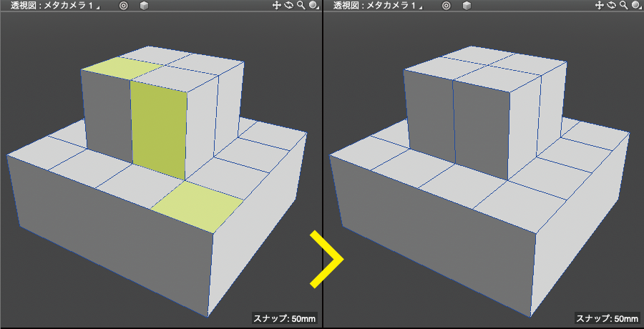The image size is (644, 329).
Task: Select dark gray front-left face of upper box, left viewport
Action: 108,117
